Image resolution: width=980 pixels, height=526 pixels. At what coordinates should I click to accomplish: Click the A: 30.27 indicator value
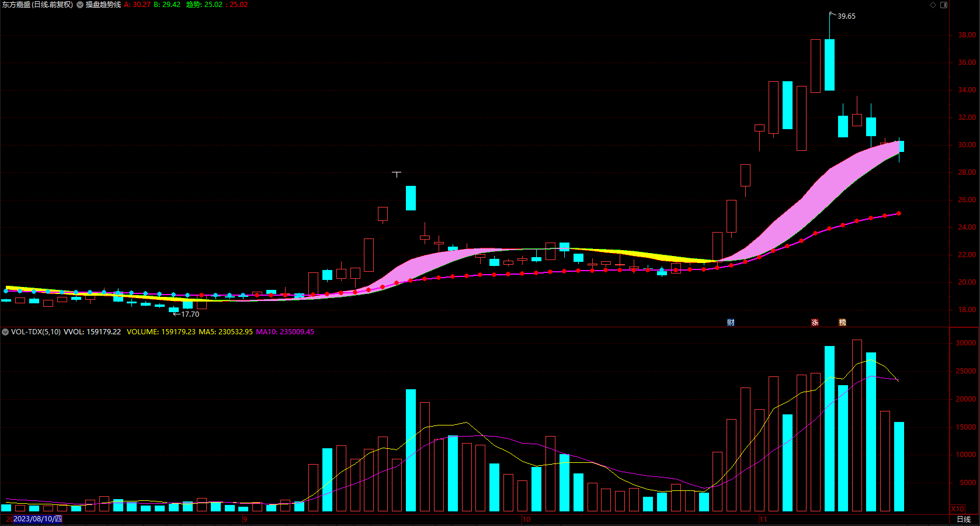point(137,5)
